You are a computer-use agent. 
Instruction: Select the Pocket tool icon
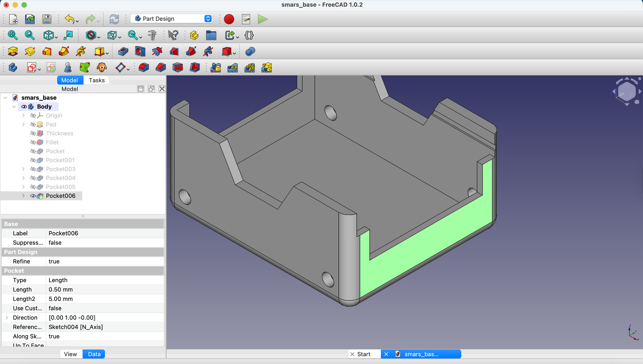(x=123, y=52)
